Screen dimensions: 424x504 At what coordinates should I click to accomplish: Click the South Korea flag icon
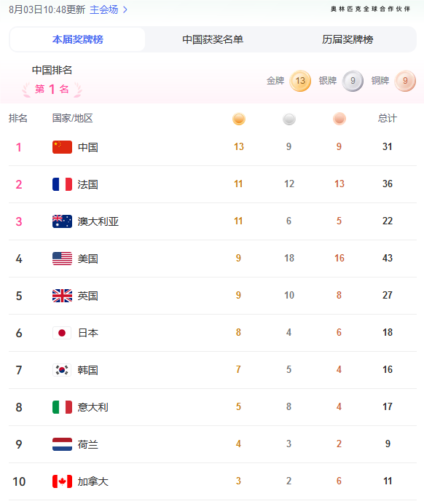click(62, 370)
